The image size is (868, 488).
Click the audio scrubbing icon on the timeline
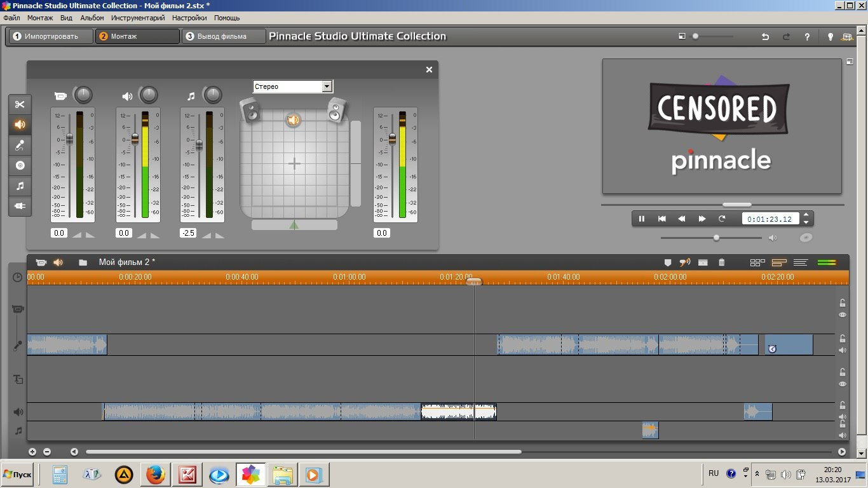[685, 262]
